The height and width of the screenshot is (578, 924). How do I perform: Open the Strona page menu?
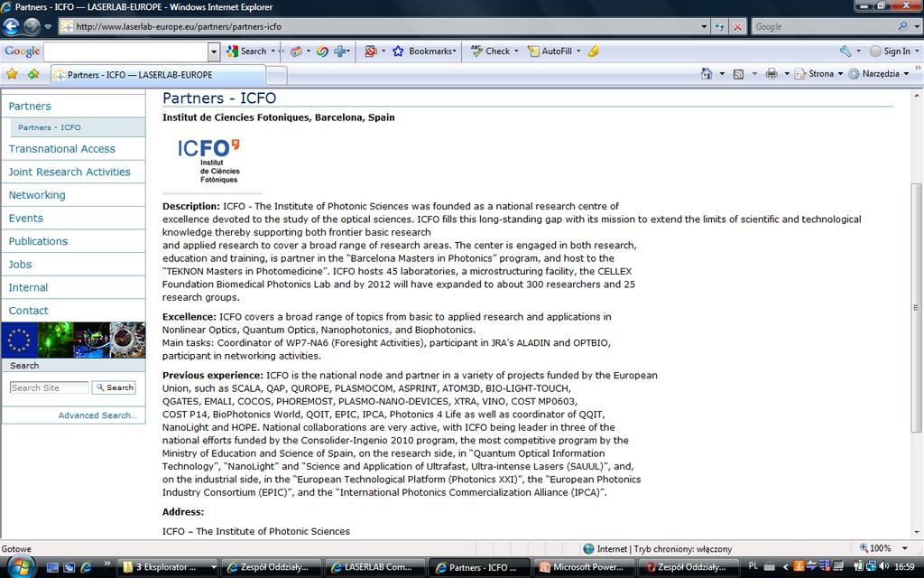click(818, 74)
